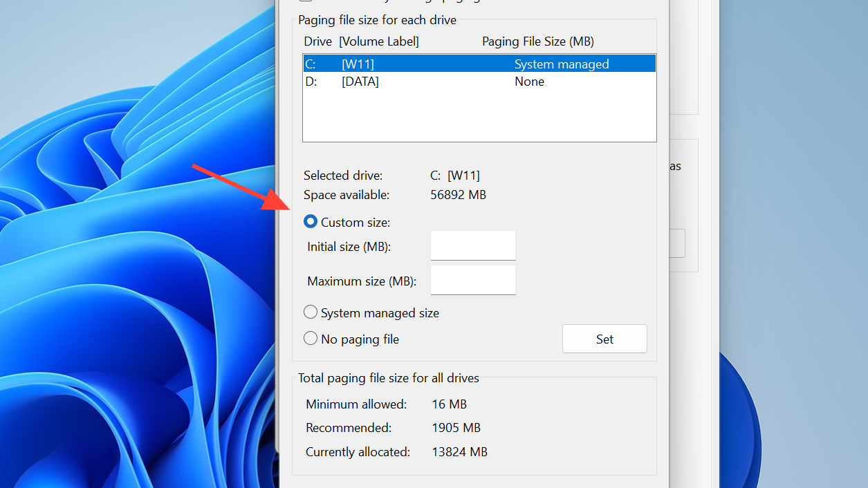Click the None value in the D: row

529,82
